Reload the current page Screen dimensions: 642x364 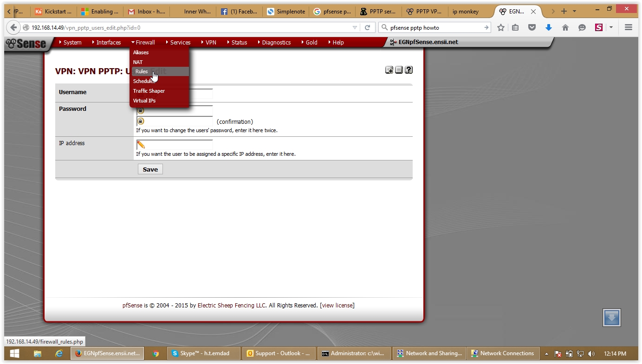tap(367, 27)
